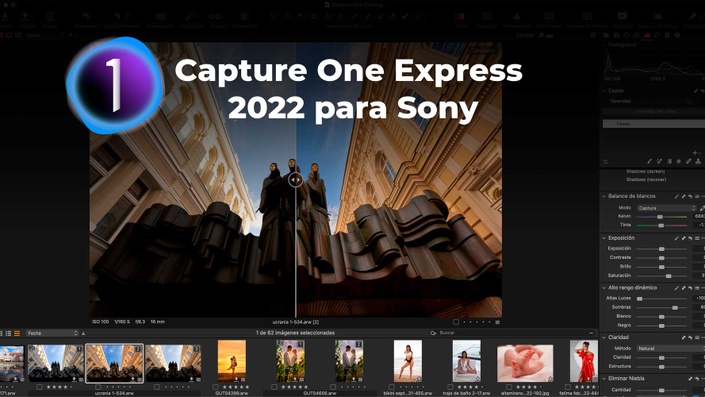This screenshot has width=705, height=397.
Task: Open the Capture tool tab camera icon
Action: pos(616,35)
